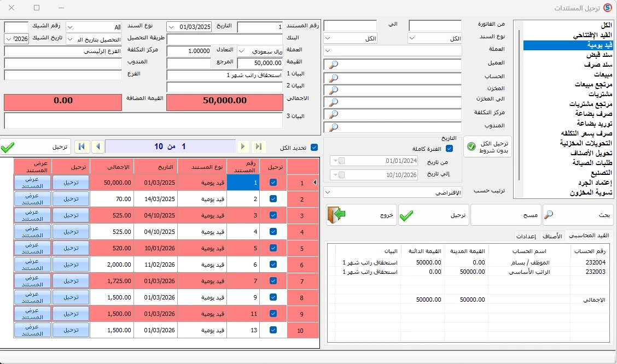Screen dimensions: 617x364
Task: Click the blue ترحيل button in the 70.00 row
Action: coord(71,199)
